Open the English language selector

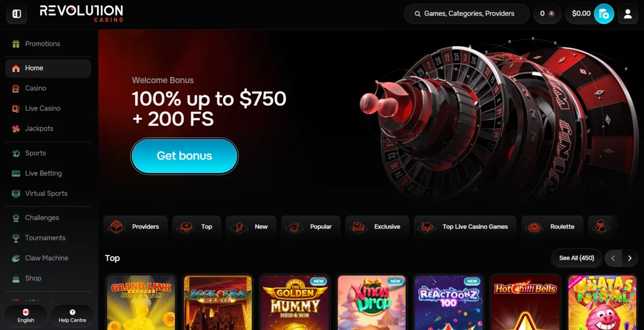click(26, 316)
